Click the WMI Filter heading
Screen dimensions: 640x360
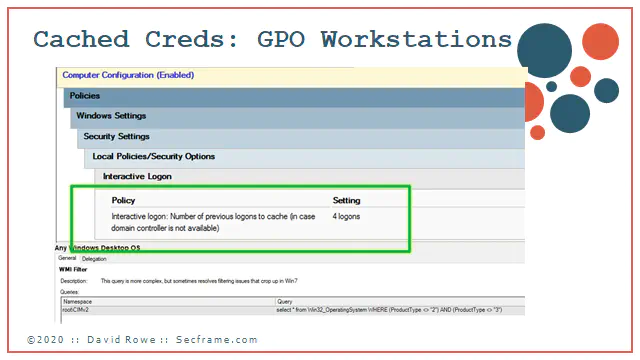click(x=73, y=269)
